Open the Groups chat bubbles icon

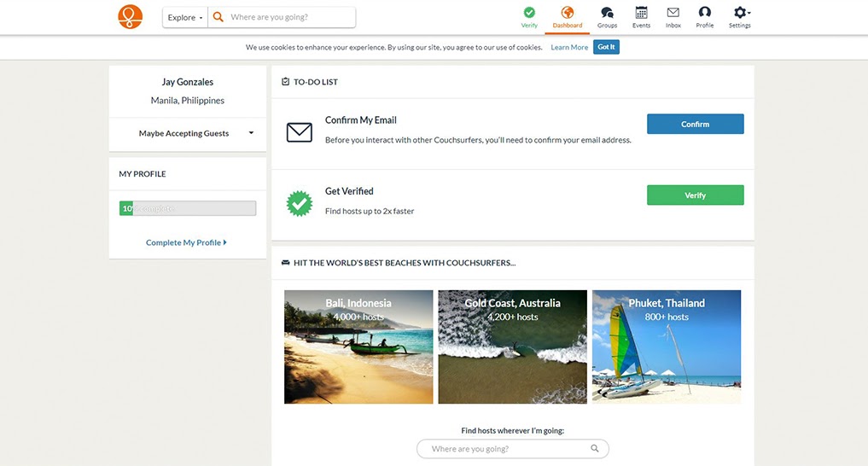(x=608, y=12)
